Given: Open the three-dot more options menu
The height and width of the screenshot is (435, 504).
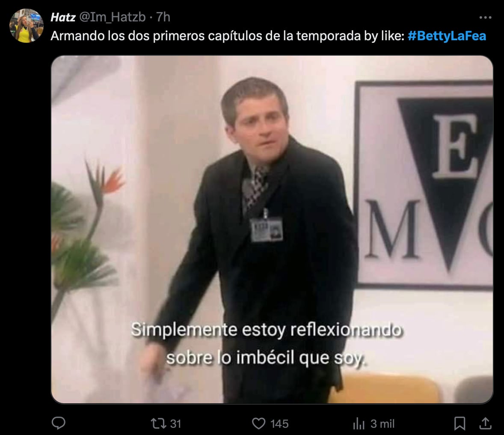Looking at the screenshot, I should click(485, 18).
